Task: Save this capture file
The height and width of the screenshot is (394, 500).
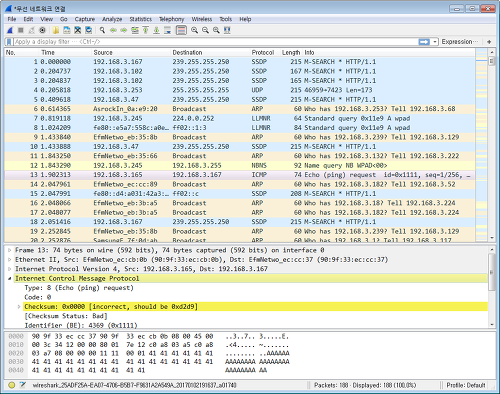Action: click(x=67, y=30)
